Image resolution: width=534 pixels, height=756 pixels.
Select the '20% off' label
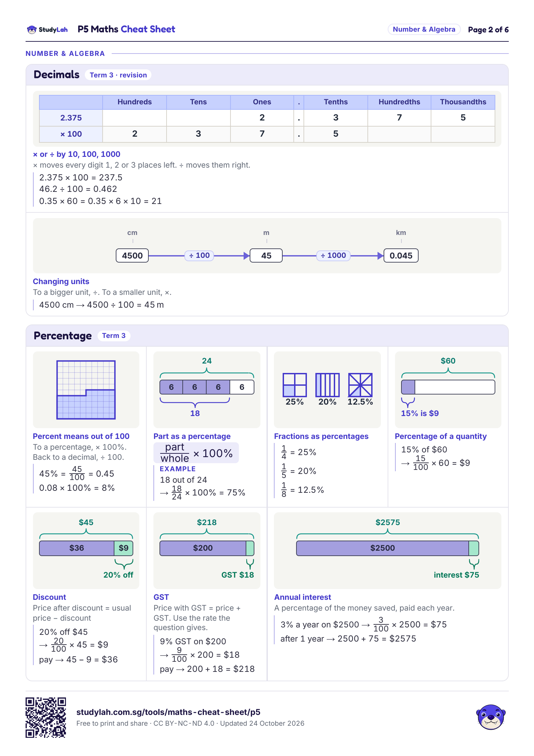[118, 575]
